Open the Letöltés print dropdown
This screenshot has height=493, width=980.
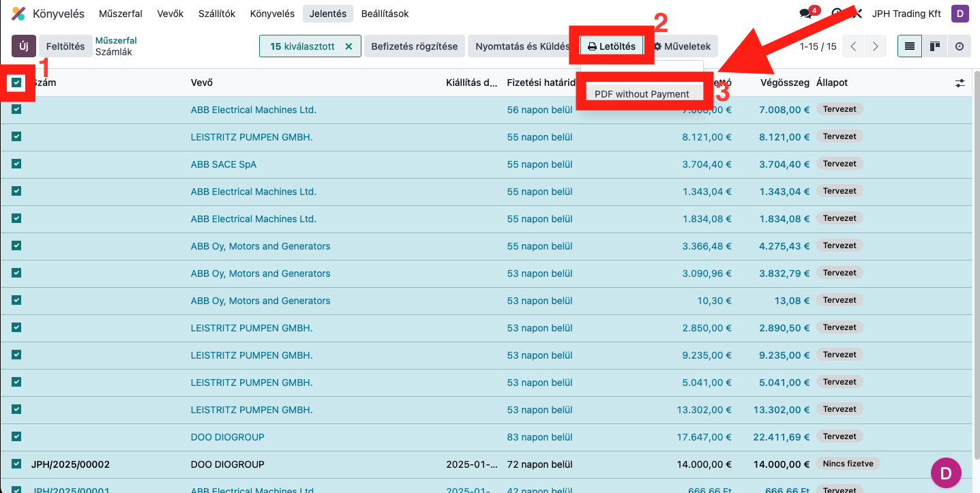[x=612, y=46]
